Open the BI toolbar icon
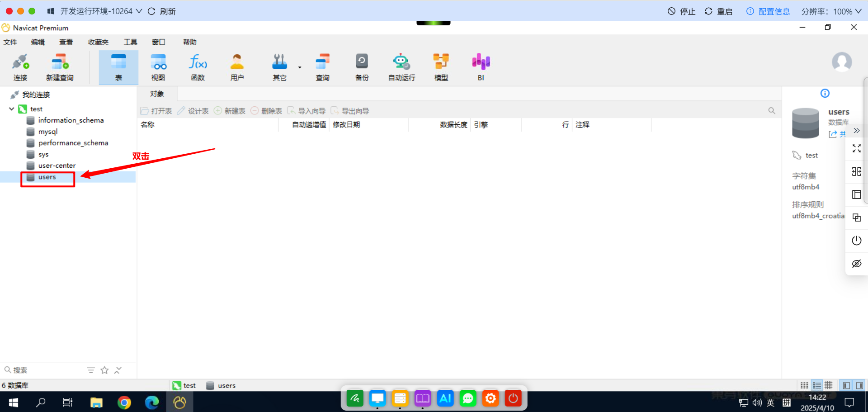The image size is (868, 412). [x=481, y=67]
